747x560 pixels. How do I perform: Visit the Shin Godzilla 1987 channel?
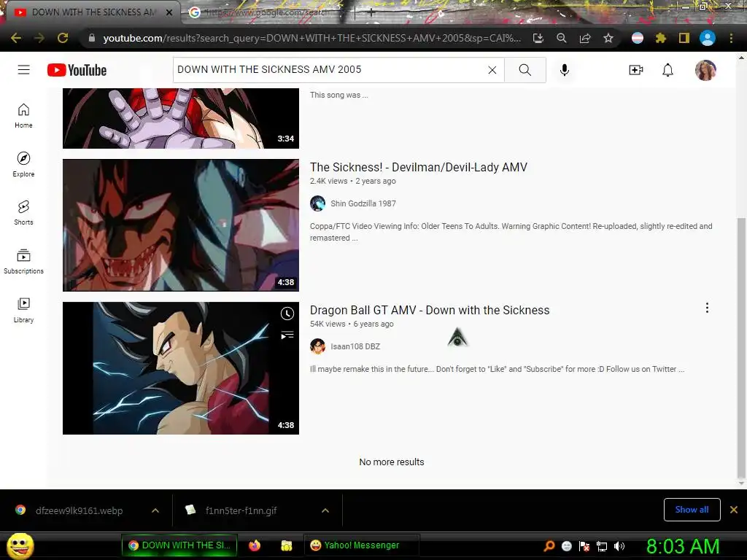coord(363,203)
